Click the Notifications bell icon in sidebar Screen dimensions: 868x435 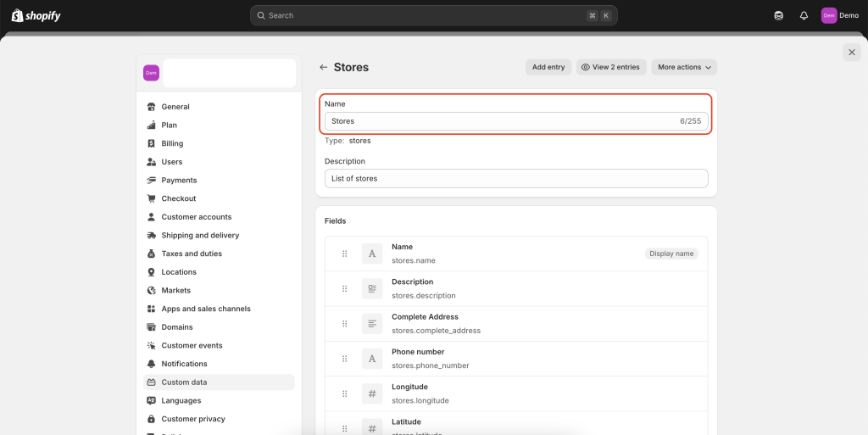151,364
